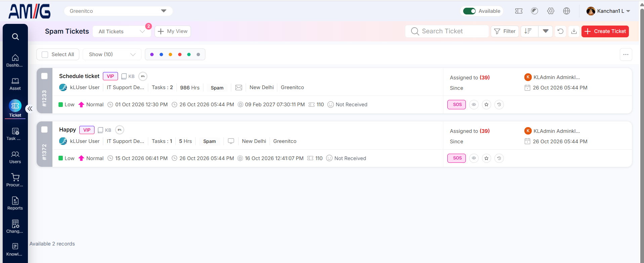
Task: Open the Change module in sidebar
Action: pyautogui.click(x=15, y=227)
